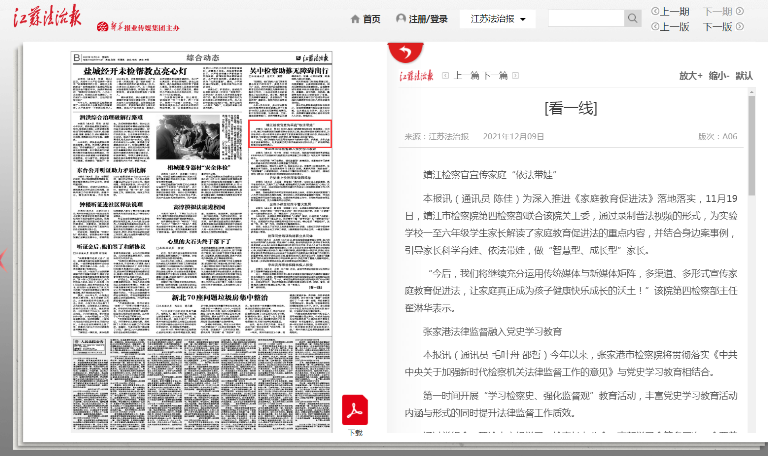Click the home icon beside 首页
768x456 pixels.
click(x=355, y=19)
